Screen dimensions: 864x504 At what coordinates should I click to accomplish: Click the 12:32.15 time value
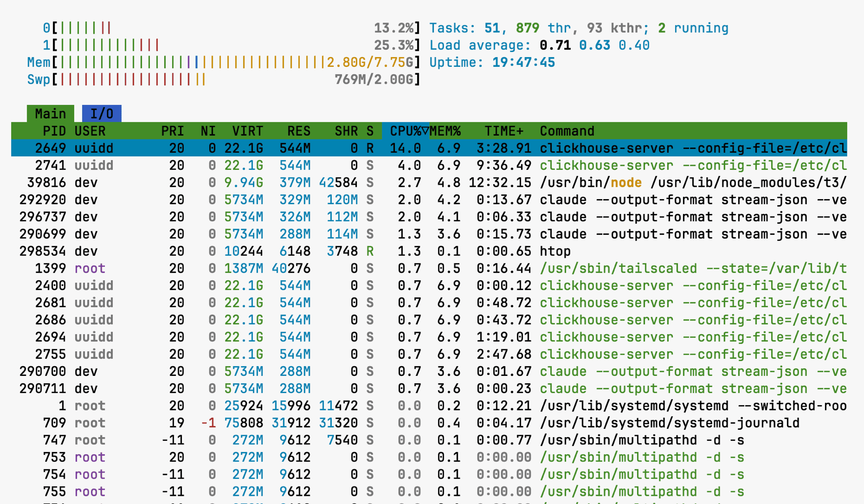(x=500, y=183)
